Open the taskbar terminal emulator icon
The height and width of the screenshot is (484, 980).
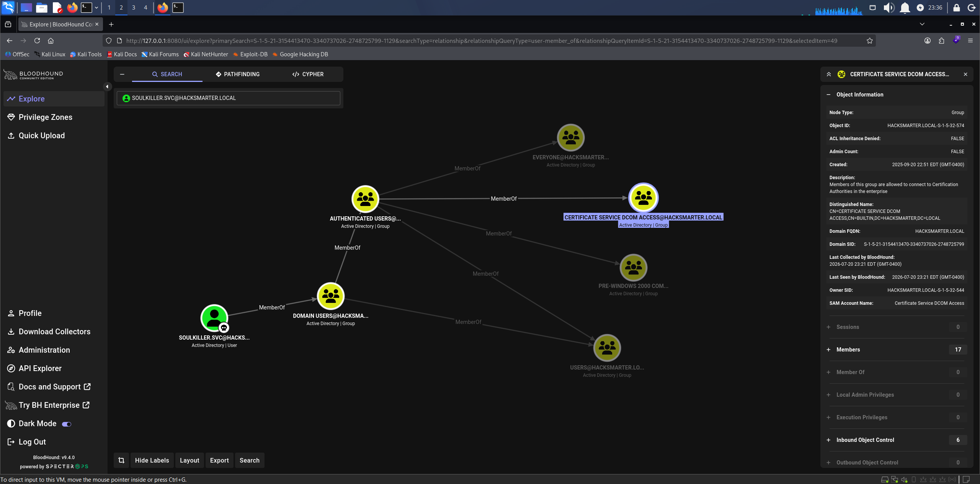click(87, 7)
